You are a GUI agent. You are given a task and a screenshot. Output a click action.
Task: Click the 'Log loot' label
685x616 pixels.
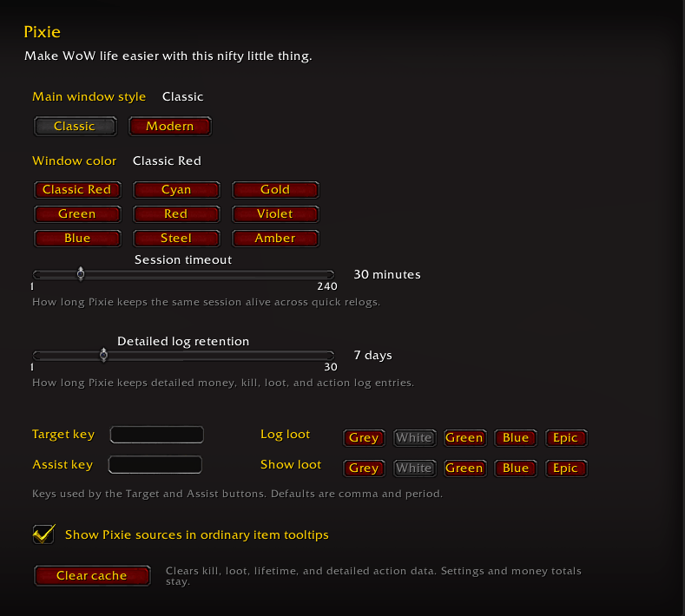click(x=286, y=434)
